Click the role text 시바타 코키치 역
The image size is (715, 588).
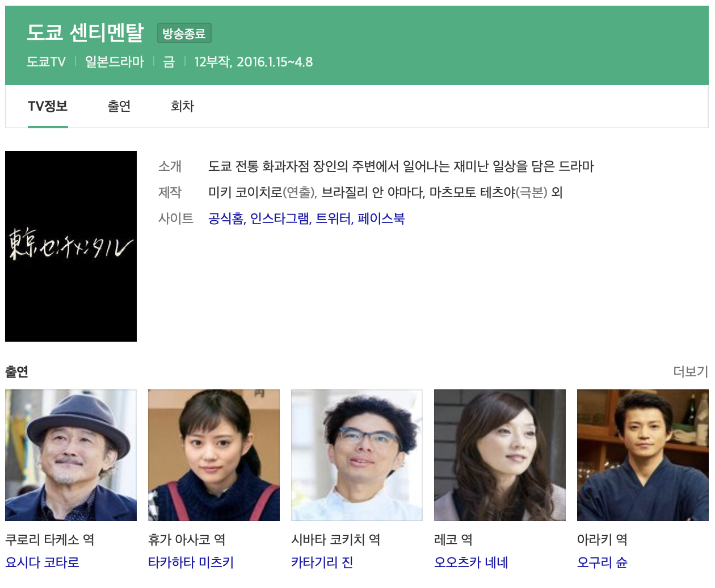(336, 540)
